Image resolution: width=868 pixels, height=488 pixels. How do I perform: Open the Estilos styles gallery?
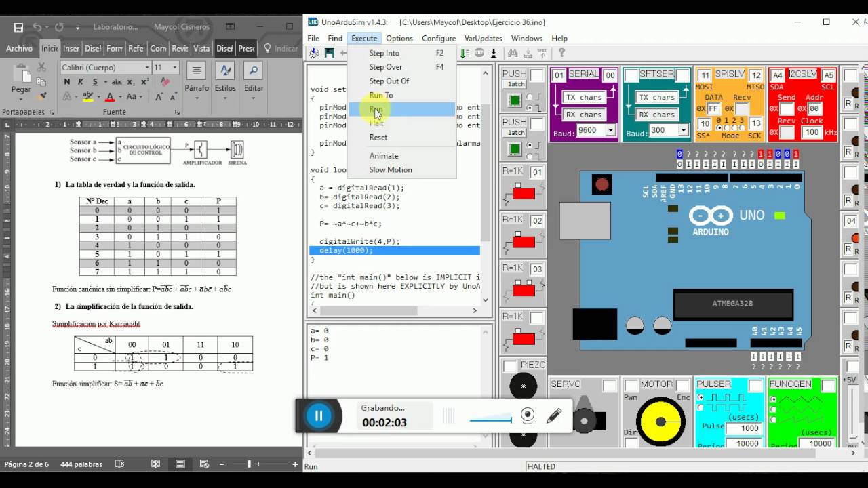point(225,79)
